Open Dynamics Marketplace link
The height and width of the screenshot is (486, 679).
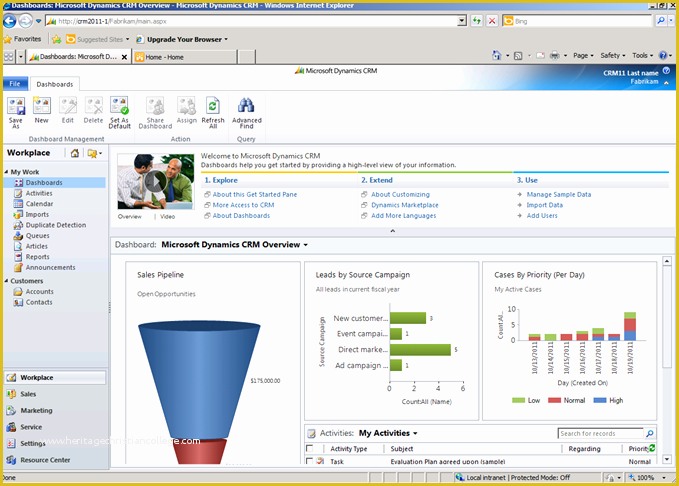(404, 205)
